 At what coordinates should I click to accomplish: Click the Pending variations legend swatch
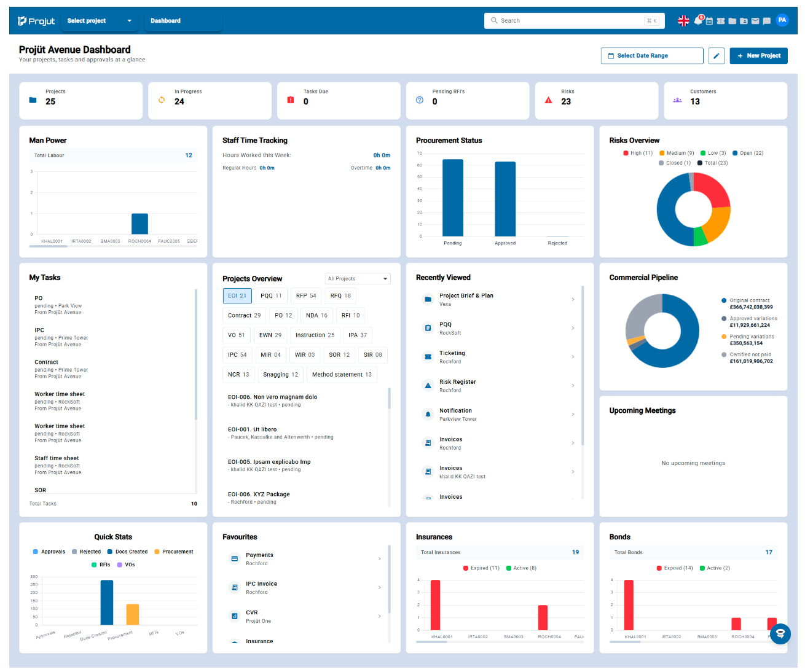pos(724,337)
